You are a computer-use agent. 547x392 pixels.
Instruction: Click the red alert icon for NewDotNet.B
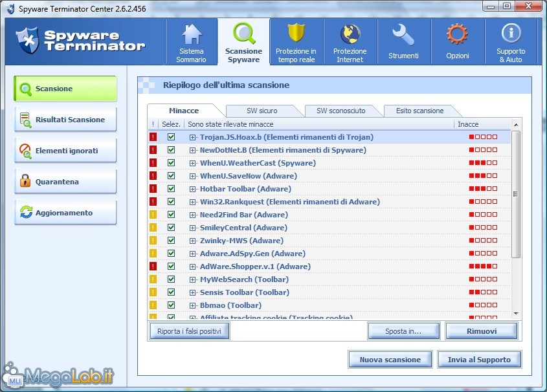[153, 150]
